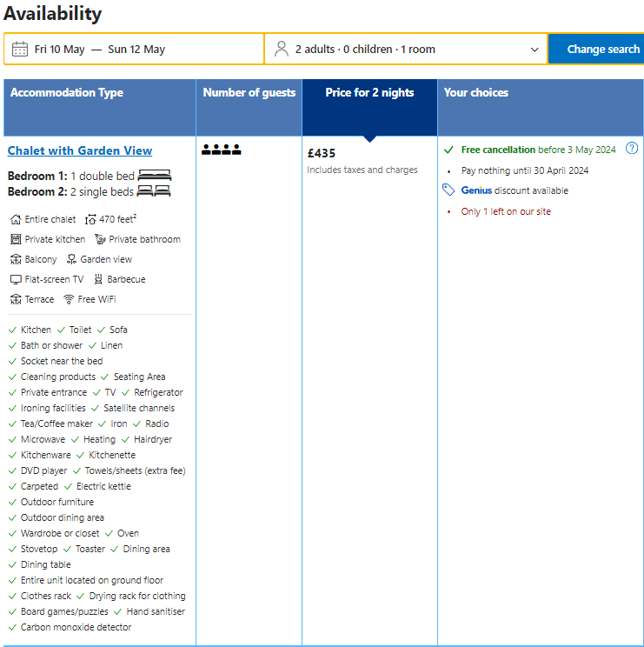
Task: Select the Accommodation Type column header
Action: click(x=67, y=93)
